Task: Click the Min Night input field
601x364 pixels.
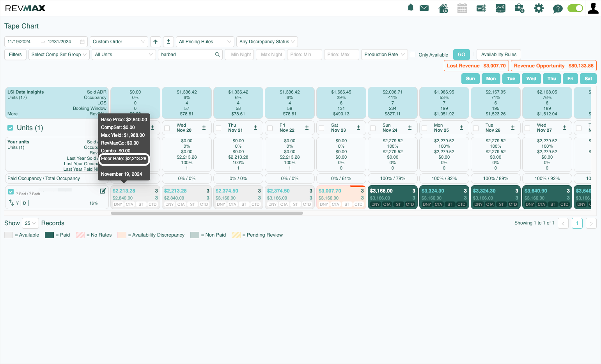Action: pos(239,55)
